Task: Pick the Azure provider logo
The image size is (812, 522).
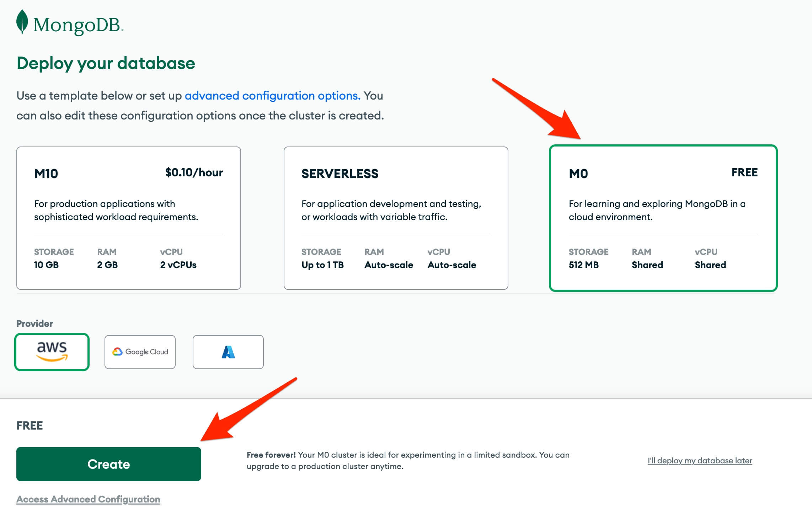Action: [x=228, y=352]
